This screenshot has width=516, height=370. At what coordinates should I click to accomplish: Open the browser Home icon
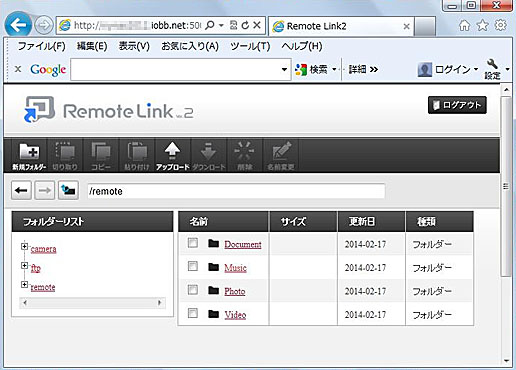[x=464, y=25]
